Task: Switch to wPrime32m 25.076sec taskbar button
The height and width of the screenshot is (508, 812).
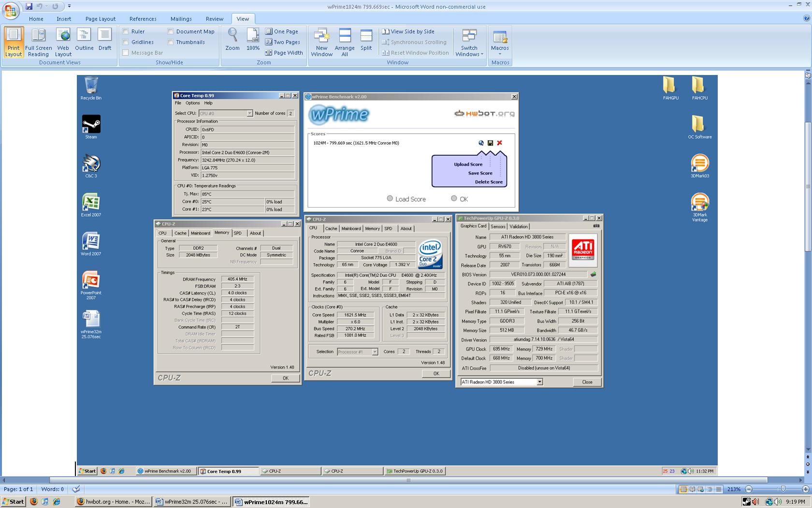Action: (x=192, y=502)
